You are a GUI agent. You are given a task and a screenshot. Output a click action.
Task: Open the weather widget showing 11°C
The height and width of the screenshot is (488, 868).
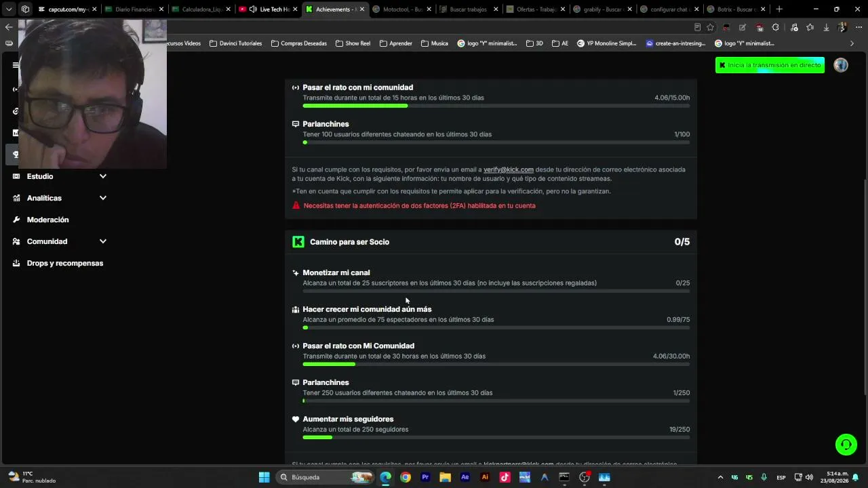tap(31, 477)
